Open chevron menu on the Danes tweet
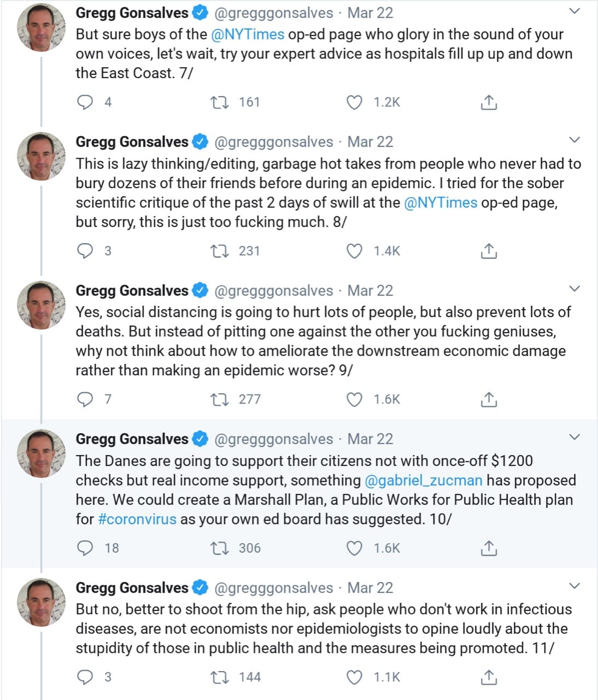 pyautogui.click(x=574, y=437)
